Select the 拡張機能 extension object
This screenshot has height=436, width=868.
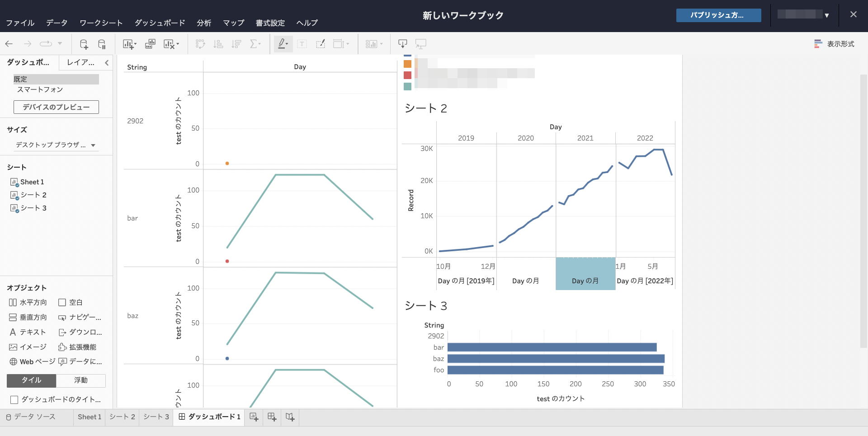[77, 347]
